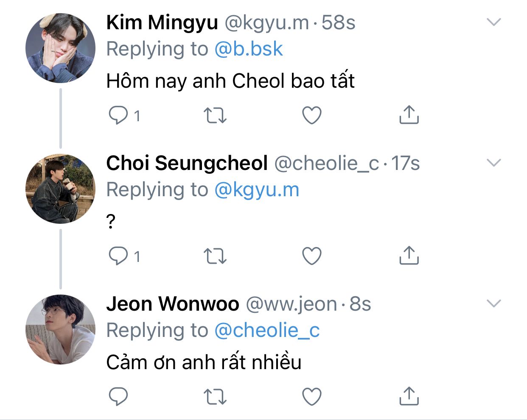Reply to Jeon Wonwoo's tweet
Viewport: 527px width, 420px height.
[118, 396]
